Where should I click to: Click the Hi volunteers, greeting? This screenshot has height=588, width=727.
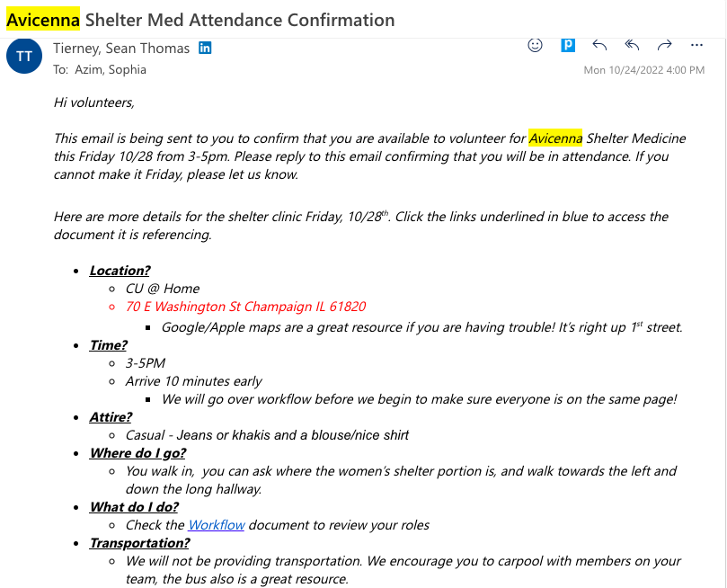click(x=94, y=102)
